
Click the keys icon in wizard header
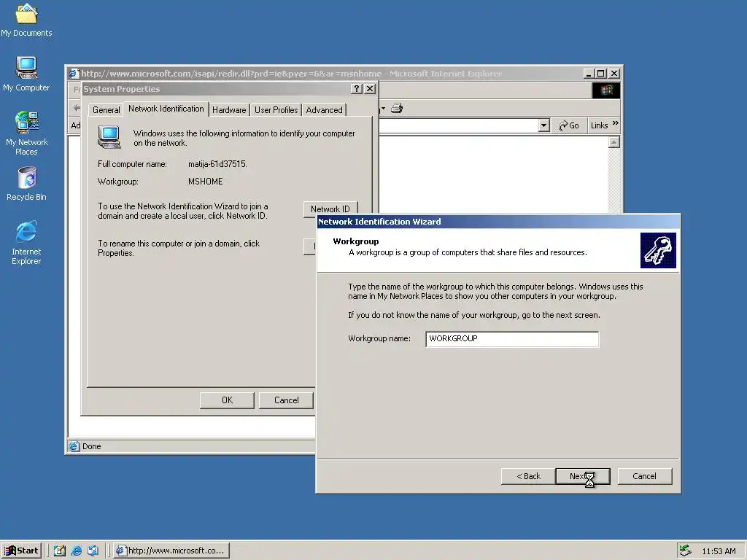coord(658,251)
